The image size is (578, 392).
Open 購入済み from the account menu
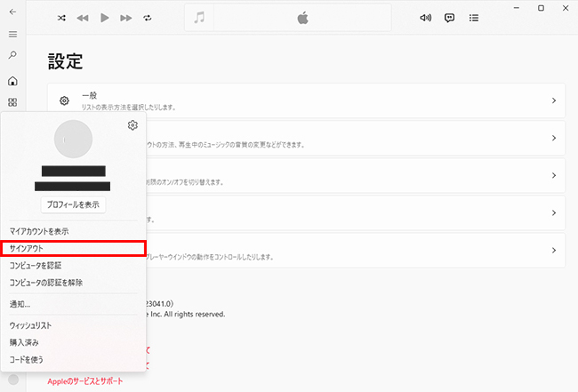tap(73, 342)
